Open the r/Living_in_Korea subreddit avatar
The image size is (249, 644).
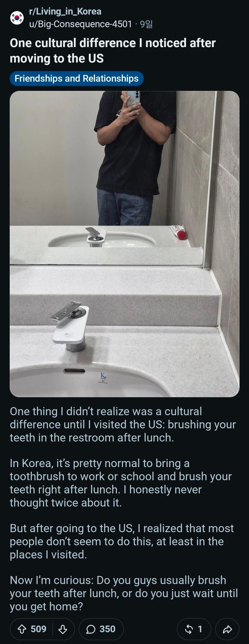click(x=17, y=18)
